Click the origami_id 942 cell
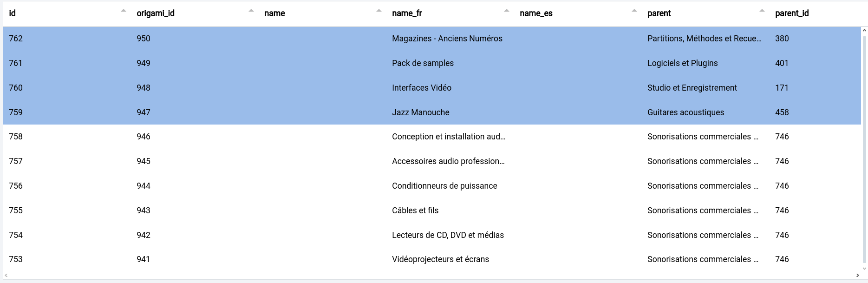This screenshot has height=283, width=868. (x=144, y=235)
